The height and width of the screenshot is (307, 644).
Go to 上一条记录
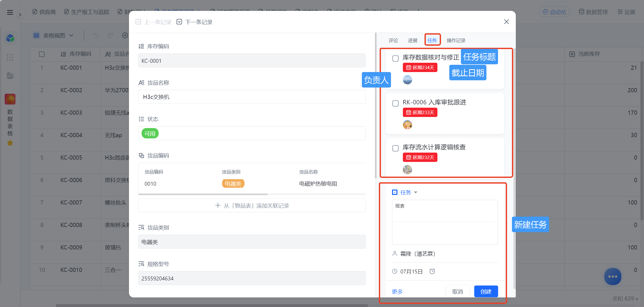click(153, 22)
